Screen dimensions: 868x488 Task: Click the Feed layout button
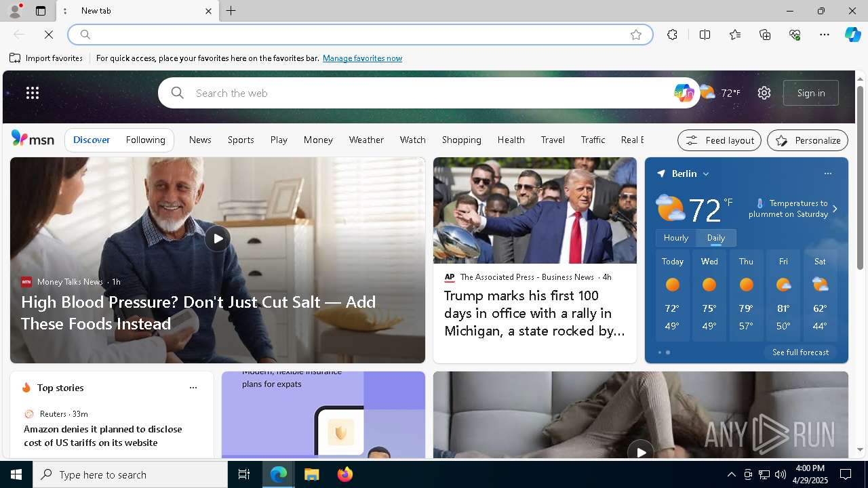pyautogui.click(x=719, y=140)
